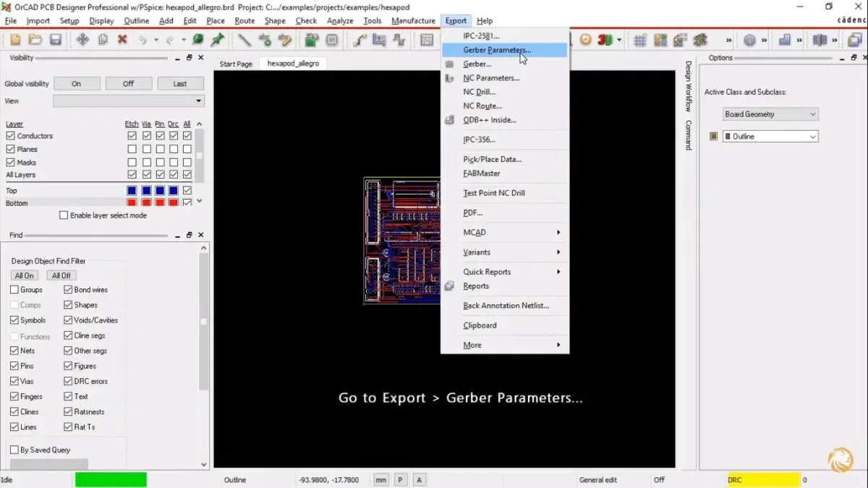Open the Board Geometry class dropdown
This screenshot has height=488, width=868.
[x=770, y=114]
